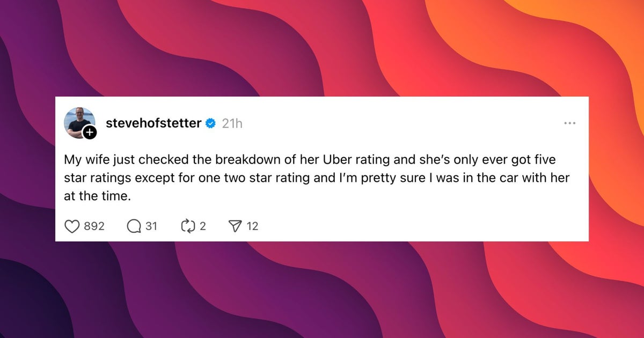This screenshot has width=644, height=338.
Task: Visit the stevehofstetter username link
Action: click(153, 123)
